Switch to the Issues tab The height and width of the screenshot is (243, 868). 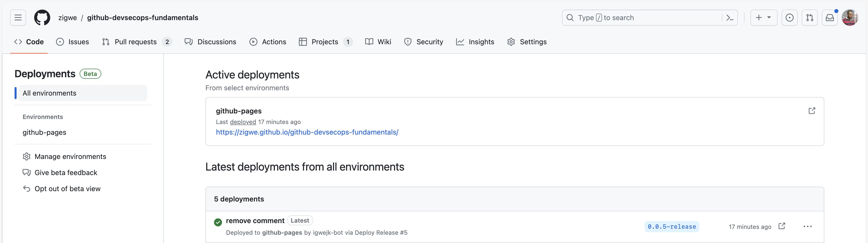tap(72, 42)
